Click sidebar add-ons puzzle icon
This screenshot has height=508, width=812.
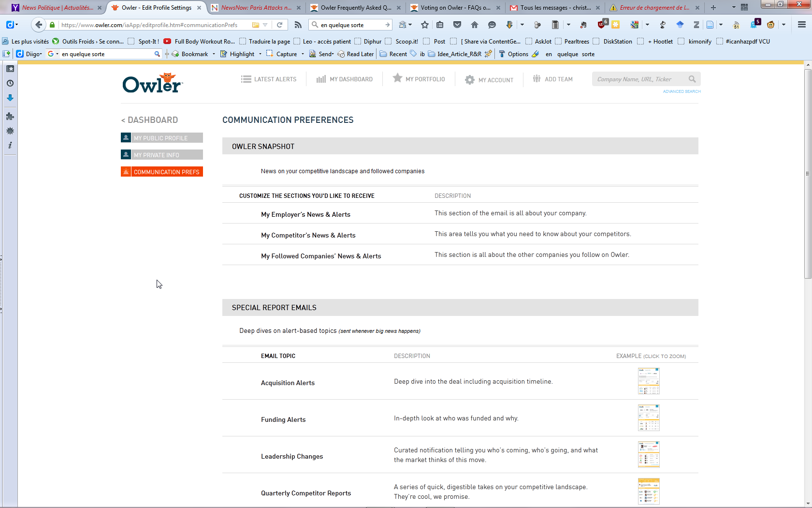tap(10, 116)
